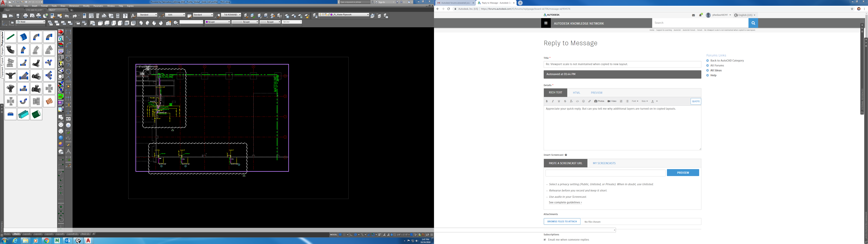Click in the Title field of the reply
The image size is (868, 244).
pos(622,64)
